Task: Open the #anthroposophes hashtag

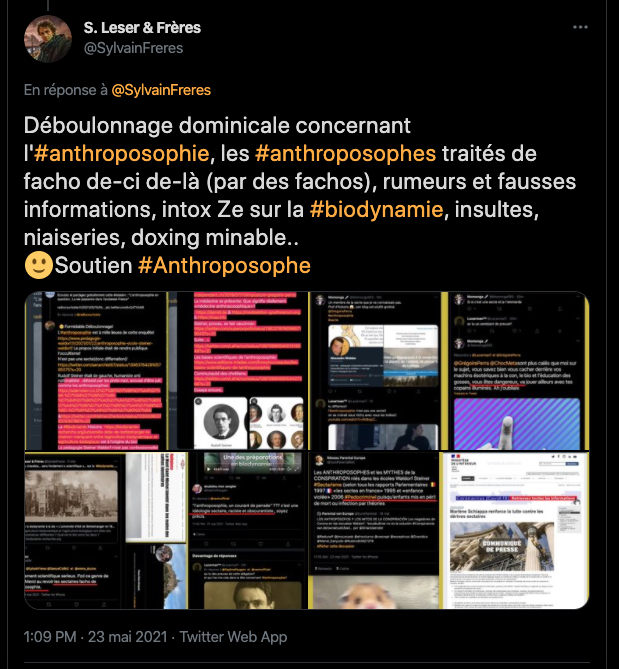Action: [x=346, y=154]
